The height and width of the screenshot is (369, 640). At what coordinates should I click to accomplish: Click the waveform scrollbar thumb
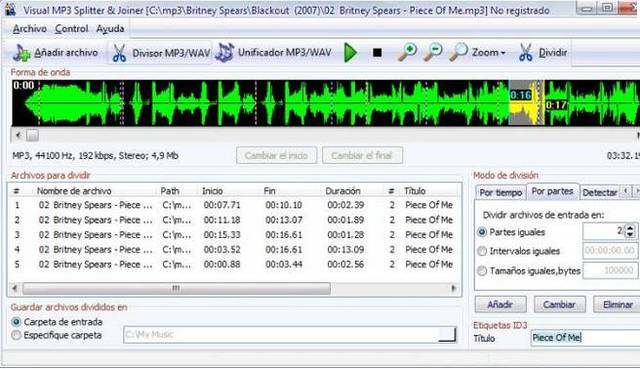(33, 135)
